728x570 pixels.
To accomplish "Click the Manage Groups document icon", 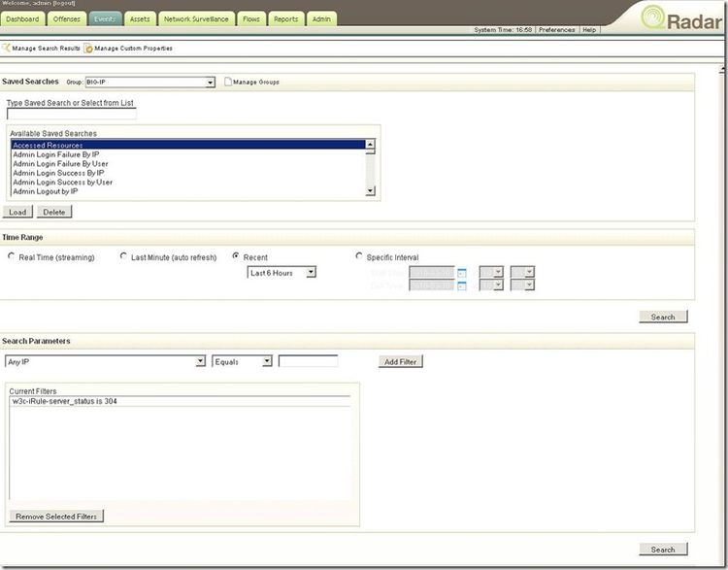I will coord(228,82).
